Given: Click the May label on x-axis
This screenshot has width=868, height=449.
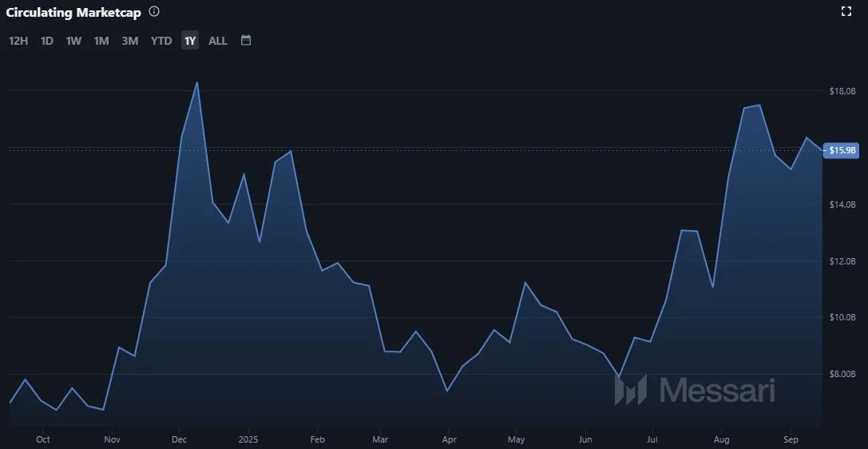Looking at the screenshot, I should [x=516, y=439].
